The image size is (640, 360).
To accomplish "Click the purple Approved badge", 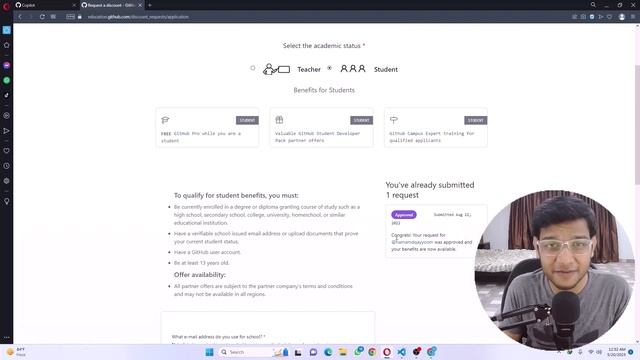I will click(404, 215).
